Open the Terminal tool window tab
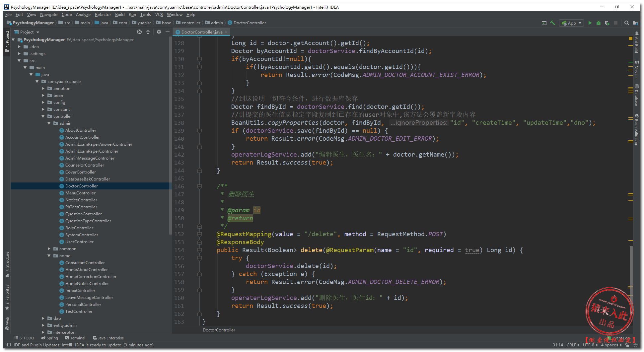644x352 pixels. (75, 338)
